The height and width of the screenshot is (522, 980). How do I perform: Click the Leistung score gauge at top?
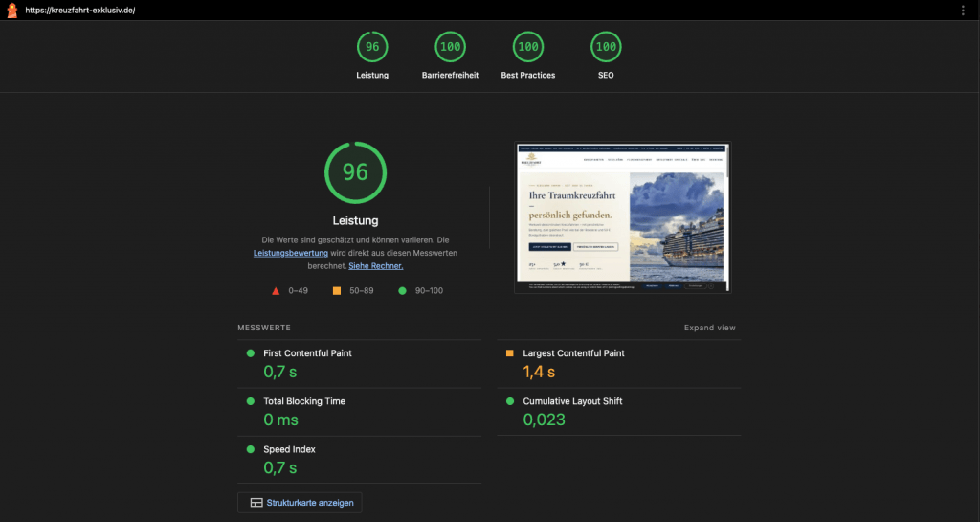(372, 47)
